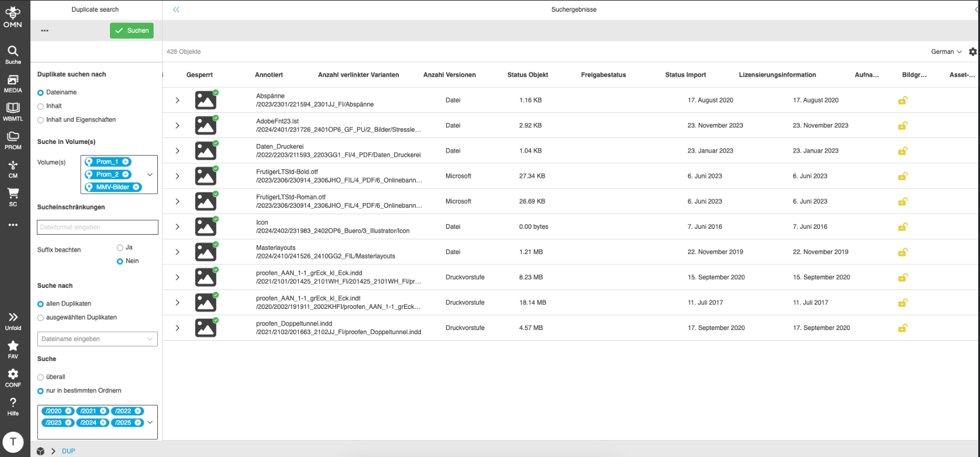Open the Hilfe question mark icon
Image resolution: width=980 pixels, height=457 pixels.
(13, 406)
